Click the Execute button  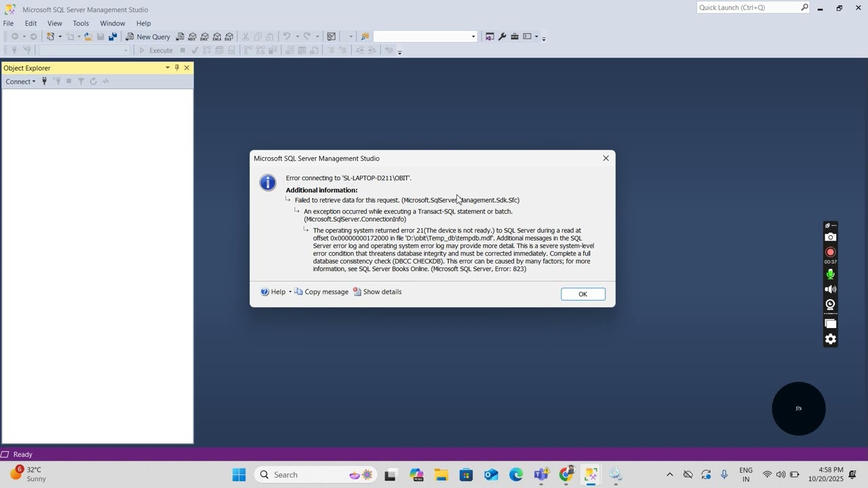(155, 50)
